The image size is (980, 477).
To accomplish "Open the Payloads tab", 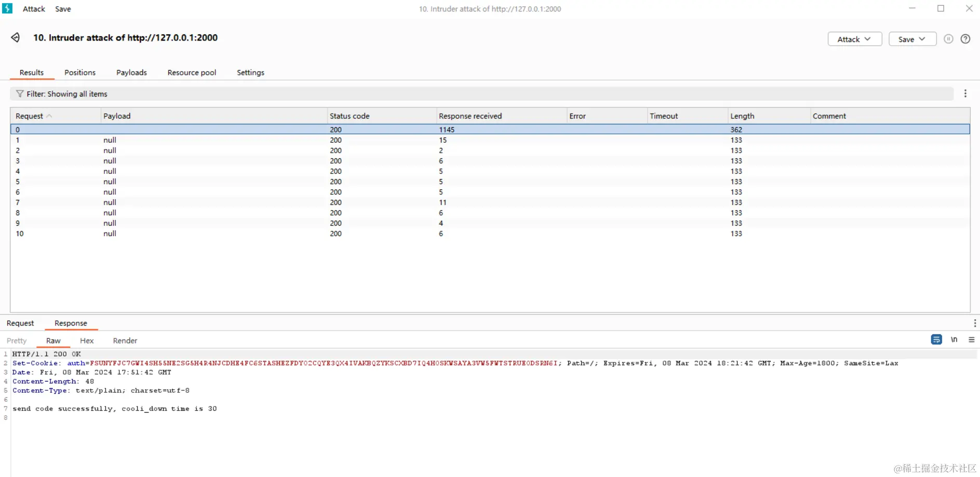I will pyautogui.click(x=131, y=73).
